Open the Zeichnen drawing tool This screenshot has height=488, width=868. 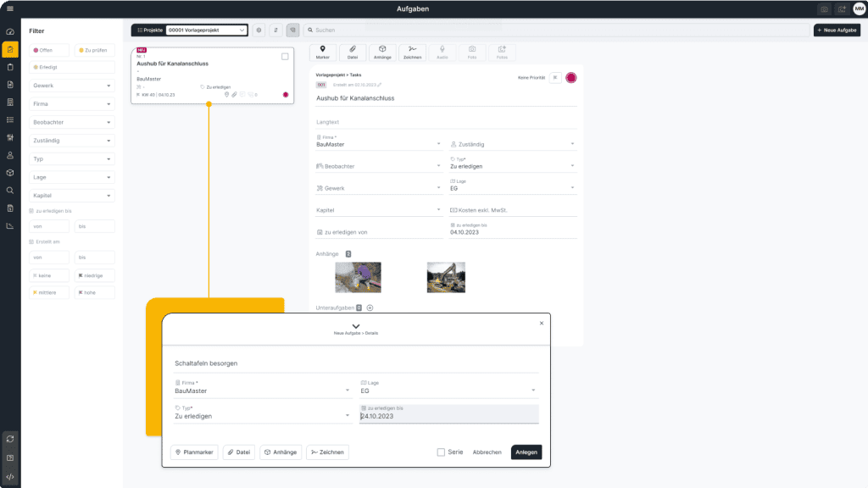click(412, 53)
